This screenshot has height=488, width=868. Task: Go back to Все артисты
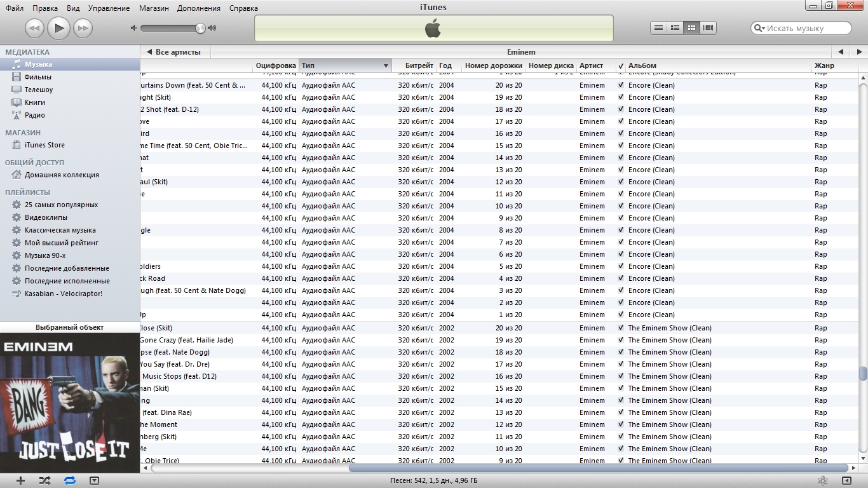pyautogui.click(x=174, y=52)
